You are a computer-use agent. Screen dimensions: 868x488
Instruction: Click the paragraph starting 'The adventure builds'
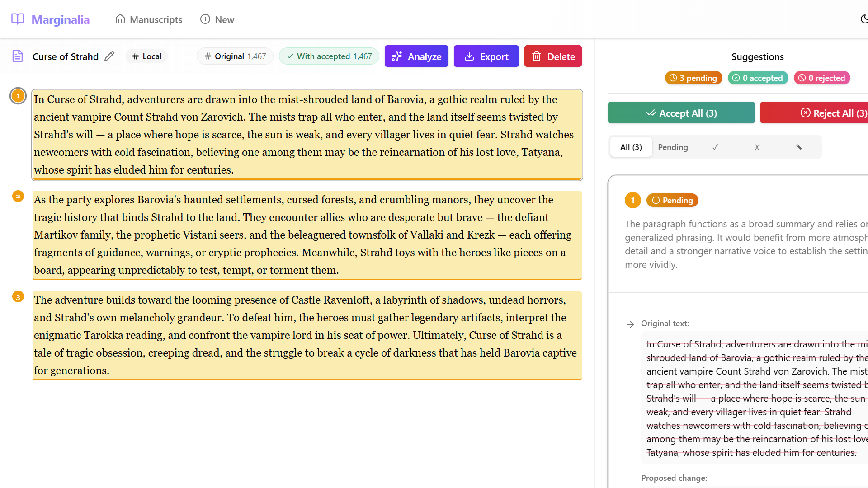tap(307, 335)
